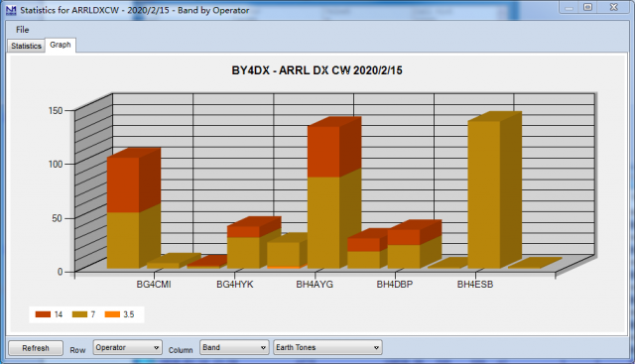Click the Refresh button
The image size is (635, 364).
pyautogui.click(x=36, y=348)
